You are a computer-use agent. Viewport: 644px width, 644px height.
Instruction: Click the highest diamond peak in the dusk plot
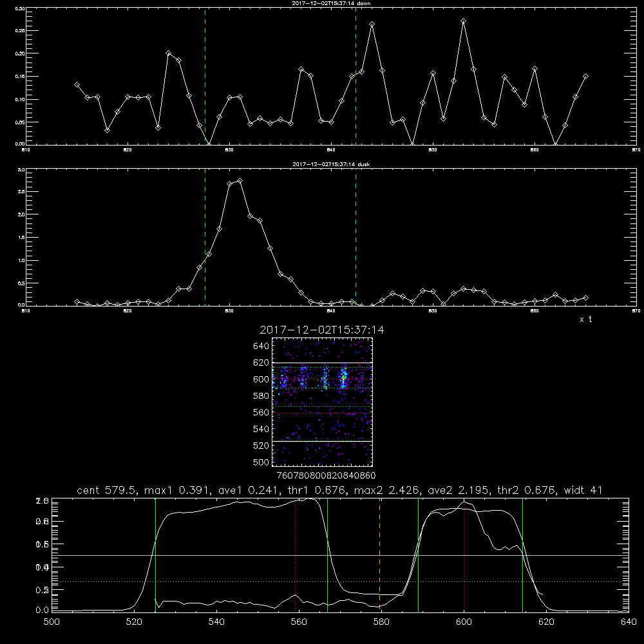pos(240,181)
